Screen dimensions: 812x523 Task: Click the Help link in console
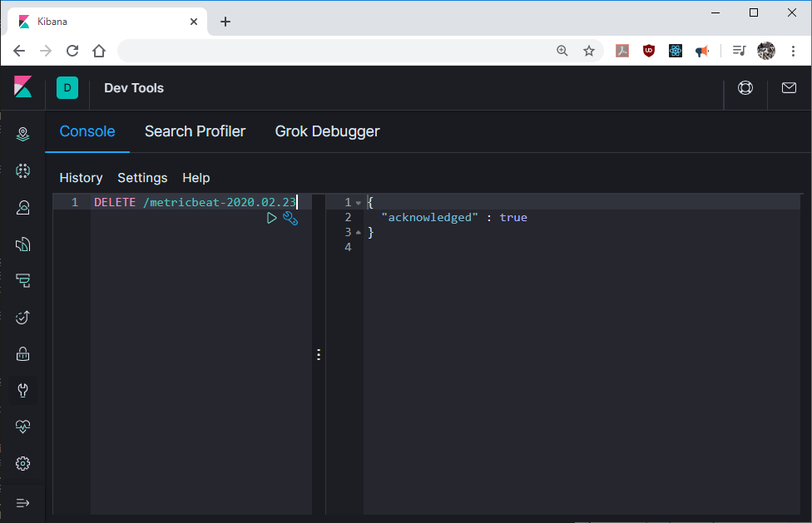(196, 178)
